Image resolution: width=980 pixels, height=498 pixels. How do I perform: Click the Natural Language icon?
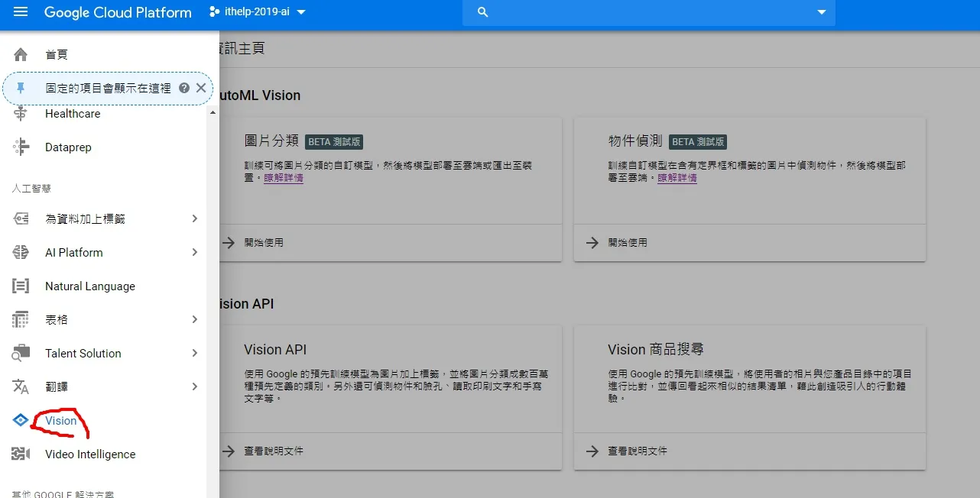[x=21, y=286]
